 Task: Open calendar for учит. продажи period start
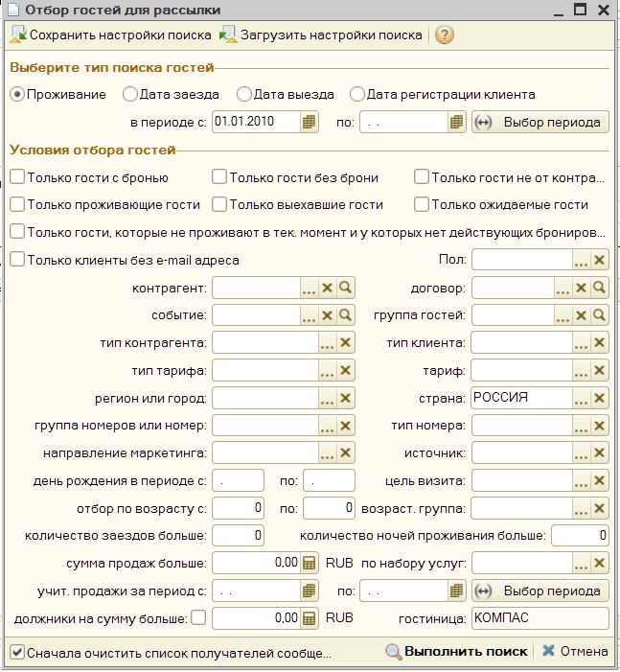coord(309,591)
